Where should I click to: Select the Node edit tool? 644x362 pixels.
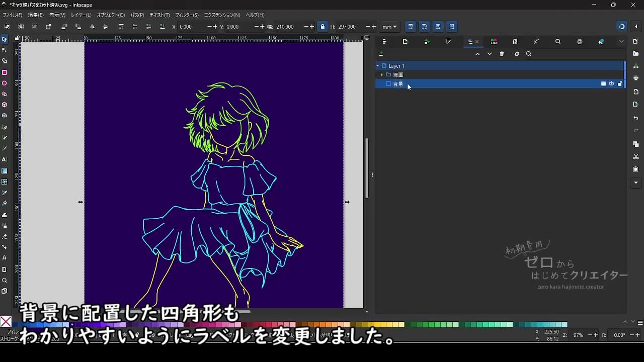[x=5, y=50]
